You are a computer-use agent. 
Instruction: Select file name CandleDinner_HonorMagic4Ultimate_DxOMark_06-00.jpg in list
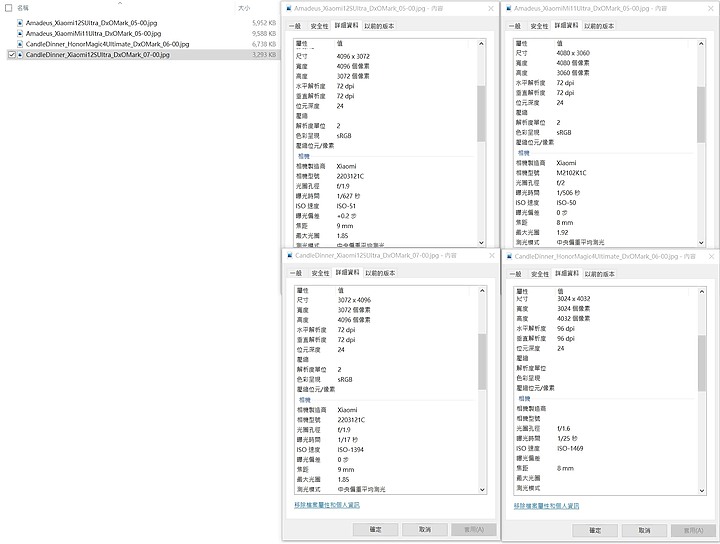click(107, 44)
